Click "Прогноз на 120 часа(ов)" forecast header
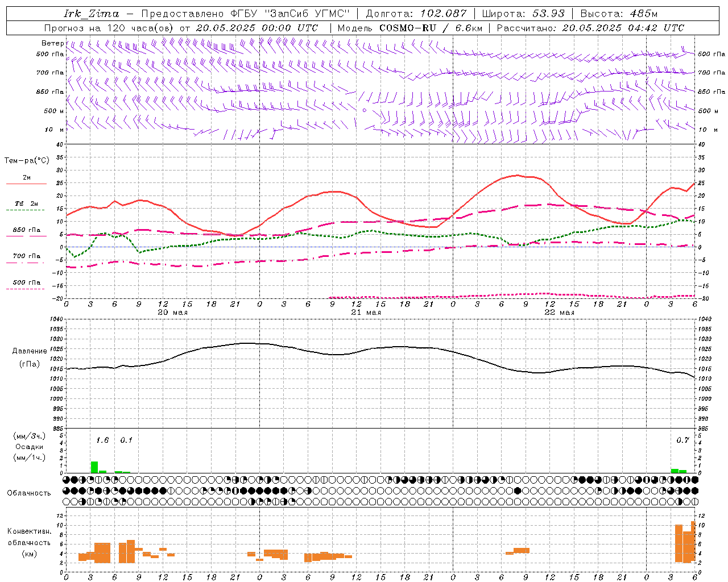The height and width of the screenshot is (582, 728). 109,28
